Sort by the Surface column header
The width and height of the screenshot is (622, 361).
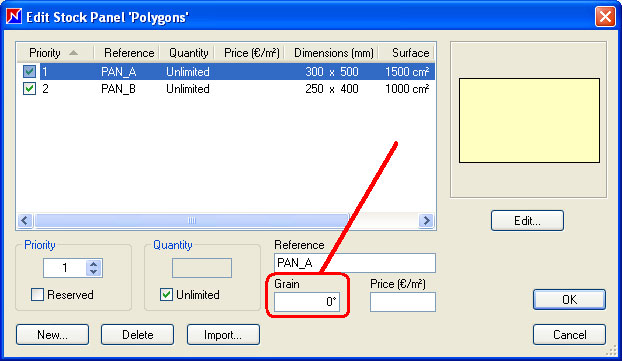pos(407,53)
